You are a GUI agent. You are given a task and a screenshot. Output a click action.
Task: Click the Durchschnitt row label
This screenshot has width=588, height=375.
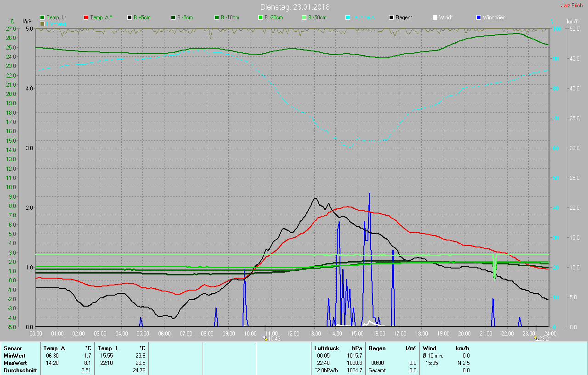click(20, 370)
